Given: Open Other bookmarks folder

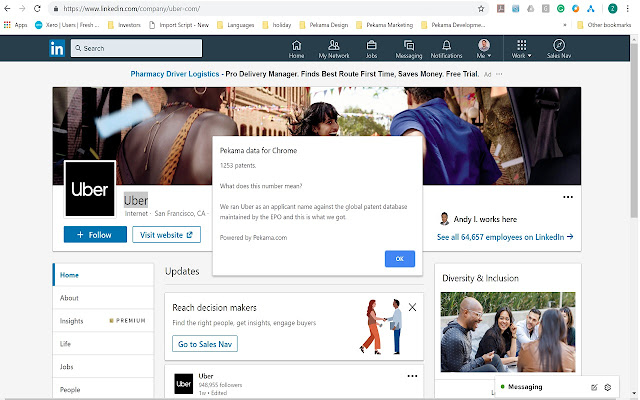Looking at the screenshot, I should pyautogui.click(x=604, y=25).
